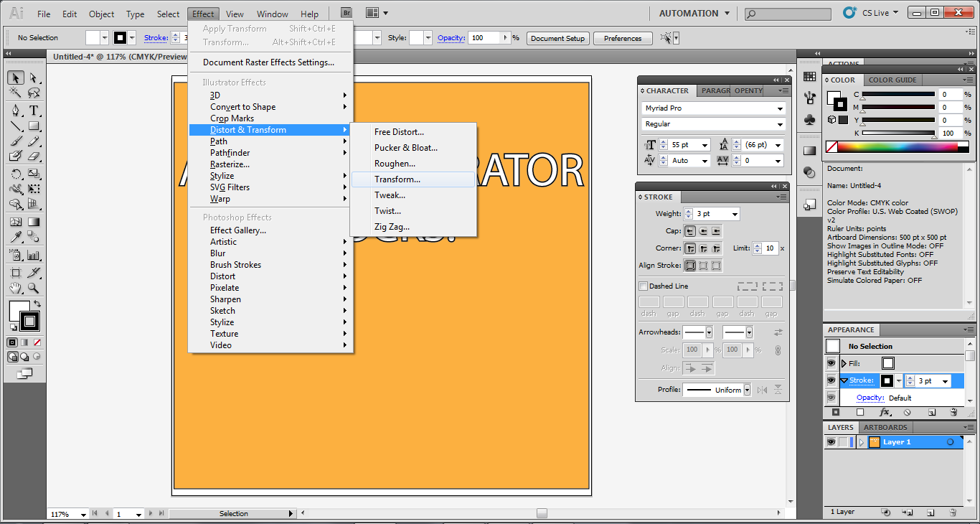Select the Column Graph tool
This screenshot has height=524, width=980.
pyautogui.click(x=33, y=255)
